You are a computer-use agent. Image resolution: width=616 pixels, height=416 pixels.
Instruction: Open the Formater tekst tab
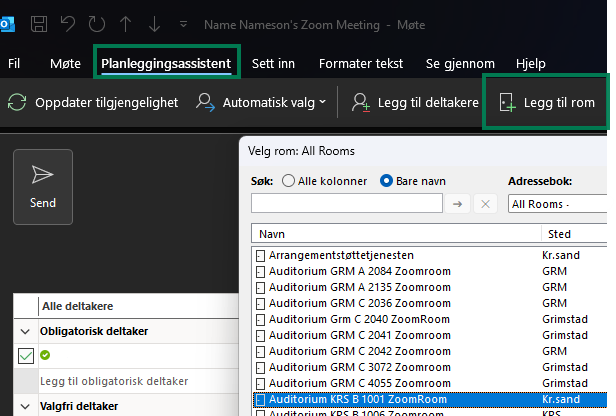[361, 63]
